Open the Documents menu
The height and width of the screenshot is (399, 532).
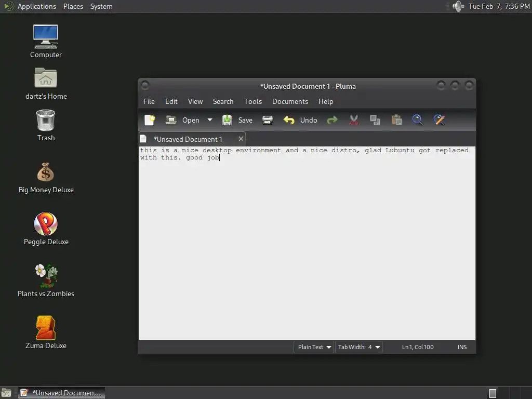[x=290, y=101]
